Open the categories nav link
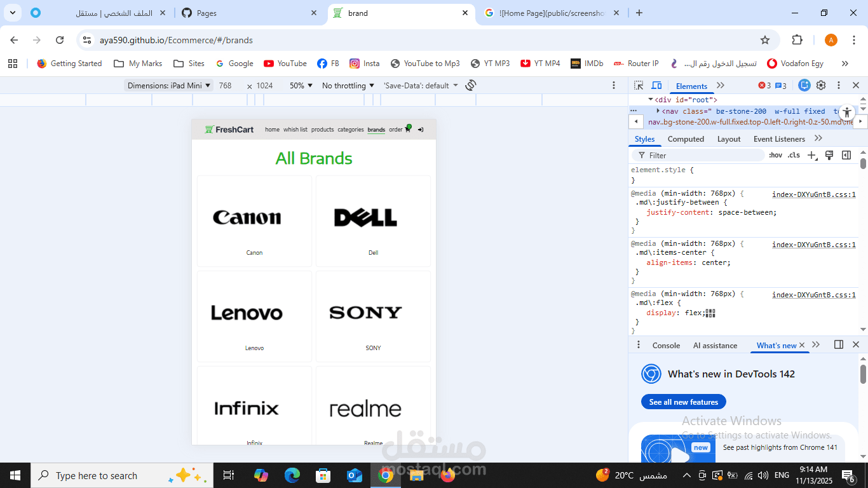868x488 pixels. point(351,130)
